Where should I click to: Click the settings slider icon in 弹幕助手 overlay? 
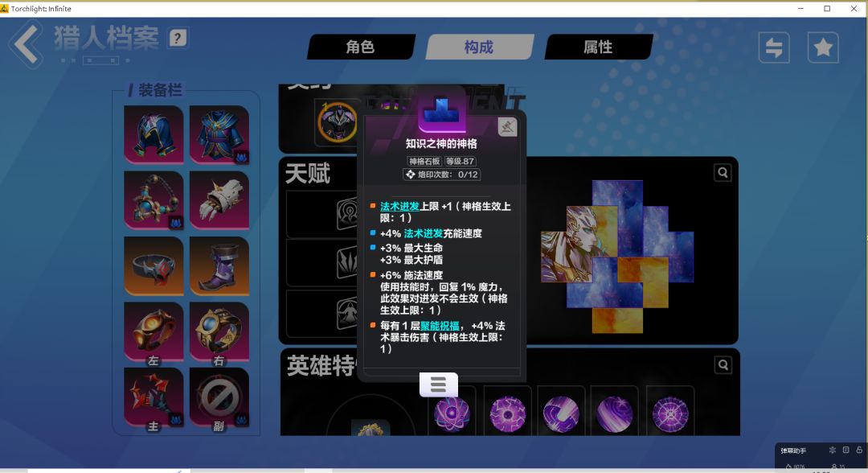pyautogui.click(x=832, y=450)
